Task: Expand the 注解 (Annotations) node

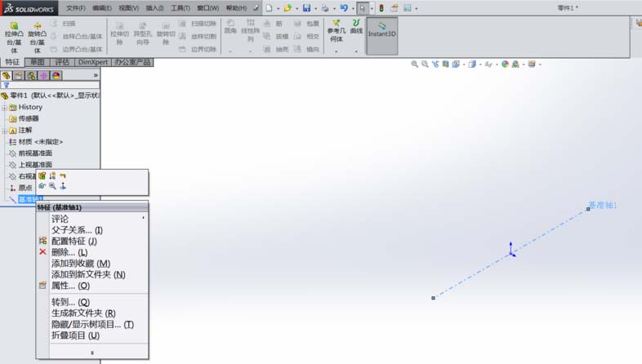Action: pyautogui.click(x=5, y=131)
